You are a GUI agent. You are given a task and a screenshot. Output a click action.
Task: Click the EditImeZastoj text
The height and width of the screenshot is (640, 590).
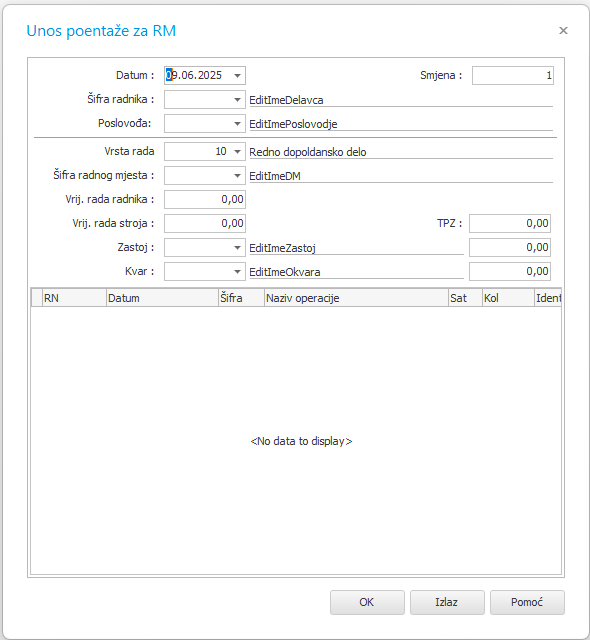click(x=283, y=248)
